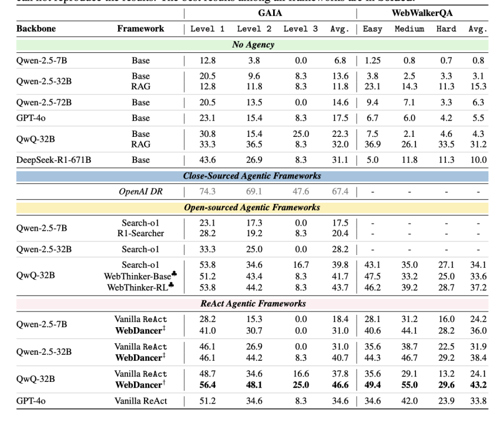
Task: Click OpenAI DR's Level 2 score 69.1
Action: pyautogui.click(x=254, y=192)
